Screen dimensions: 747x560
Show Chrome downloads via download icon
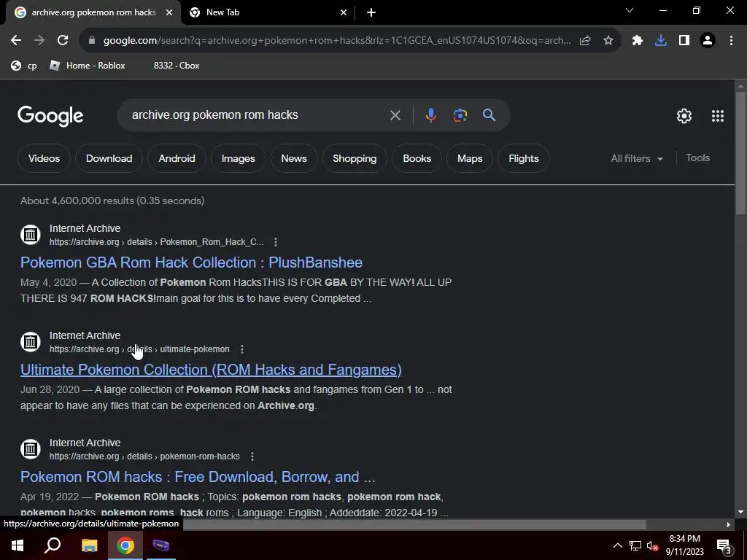661,41
